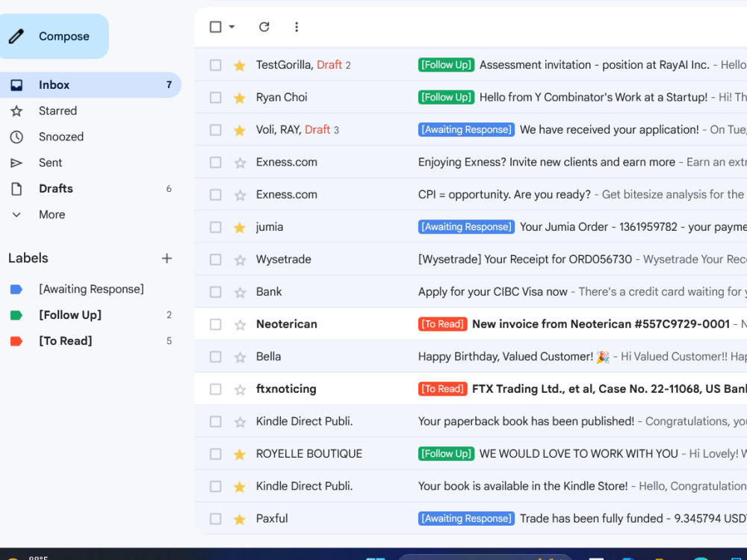Image resolution: width=747 pixels, height=560 pixels.
Task: Check the Neoterican email checkbox
Action: (215, 324)
